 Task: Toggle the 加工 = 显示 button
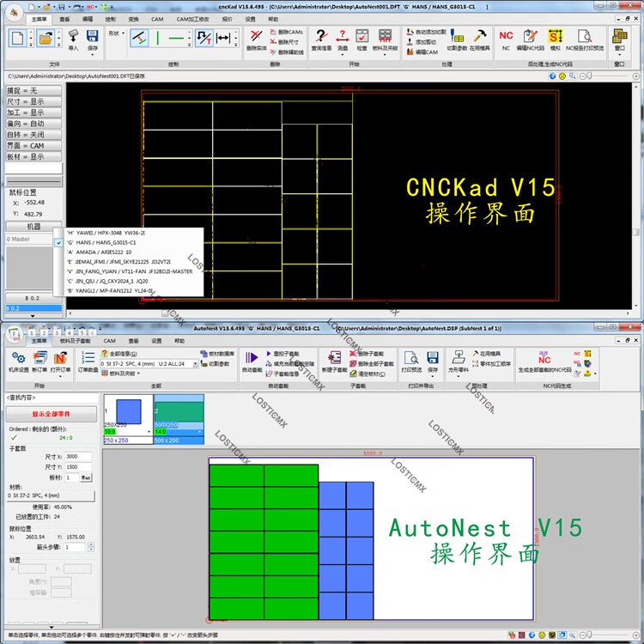pos(33,112)
